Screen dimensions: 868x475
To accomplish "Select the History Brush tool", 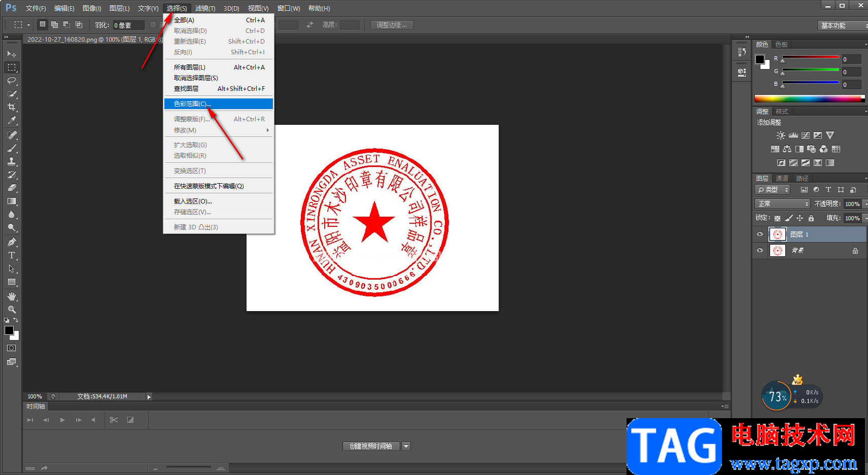I will (12, 175).
